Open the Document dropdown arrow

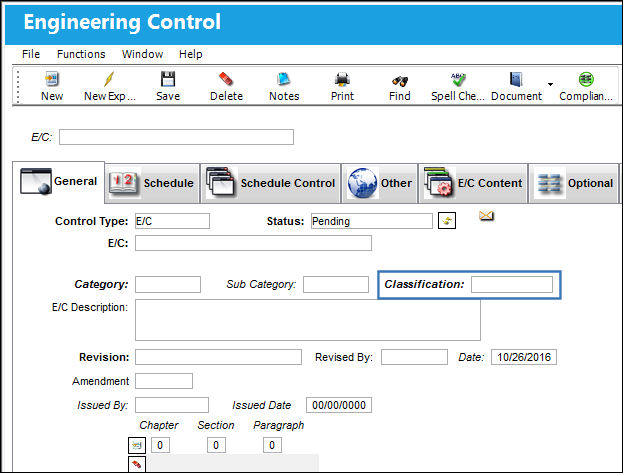tap(550, 84)
